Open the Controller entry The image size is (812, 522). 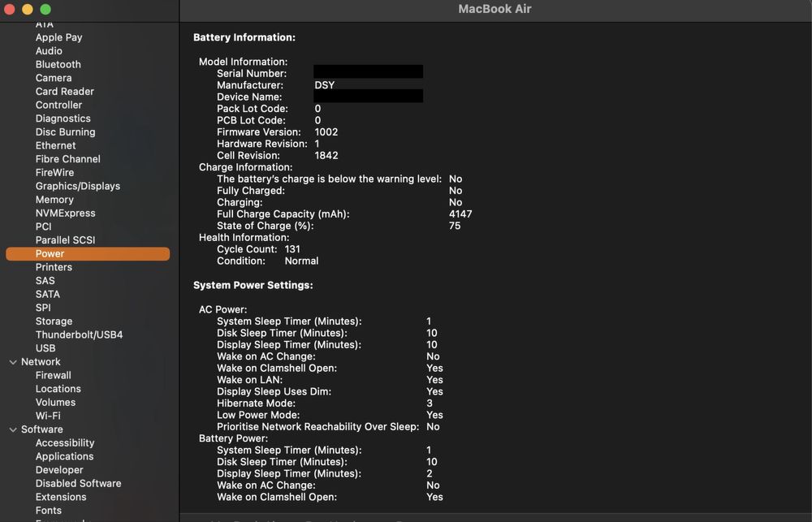(58, 105)
